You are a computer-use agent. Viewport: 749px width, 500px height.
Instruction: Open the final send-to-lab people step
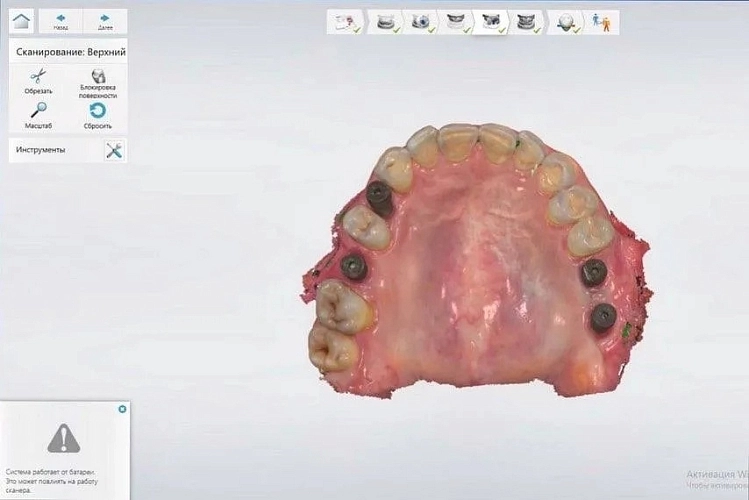603,22
